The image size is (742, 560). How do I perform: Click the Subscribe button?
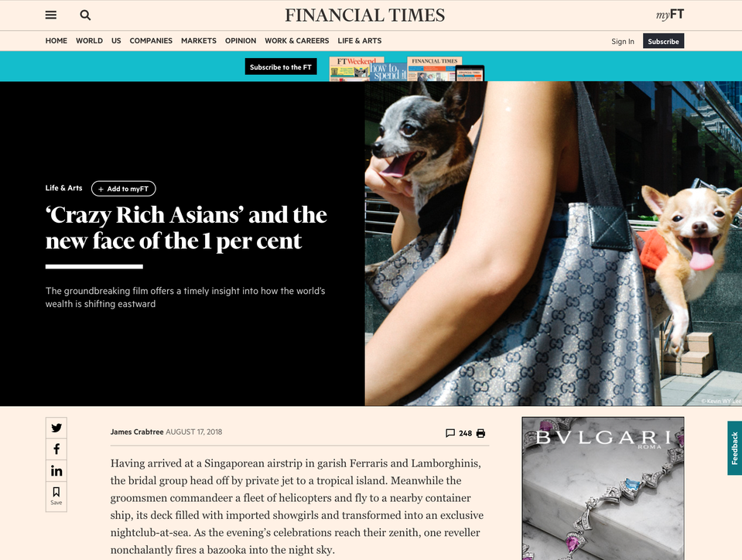pyautogui.click(x=663, y=41)
